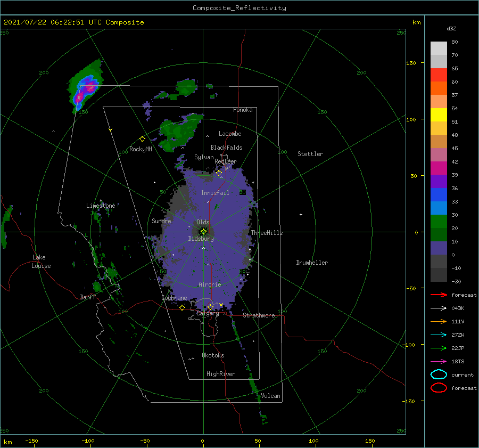Image resolution: width=479 pixels, height=448 pixels.
Task: Click the magenta 42 dBZ color swatch
Action: [x=439, y=168]
